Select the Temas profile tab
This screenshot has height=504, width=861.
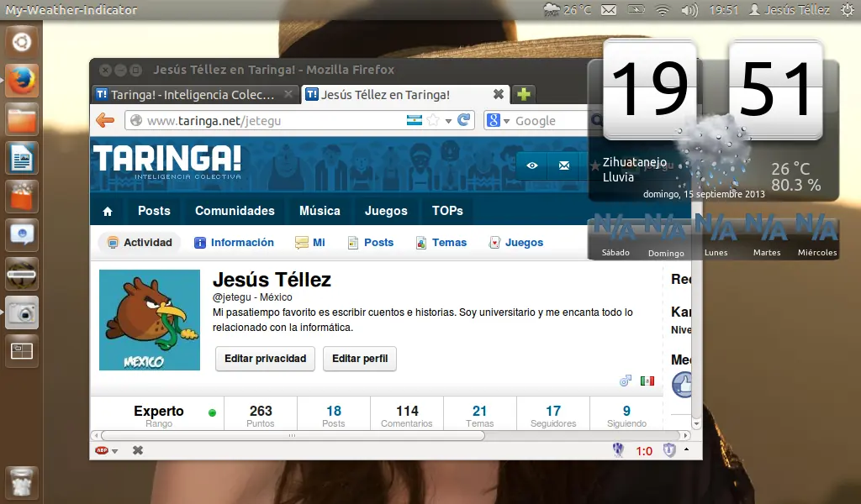[x=441, y=243]
